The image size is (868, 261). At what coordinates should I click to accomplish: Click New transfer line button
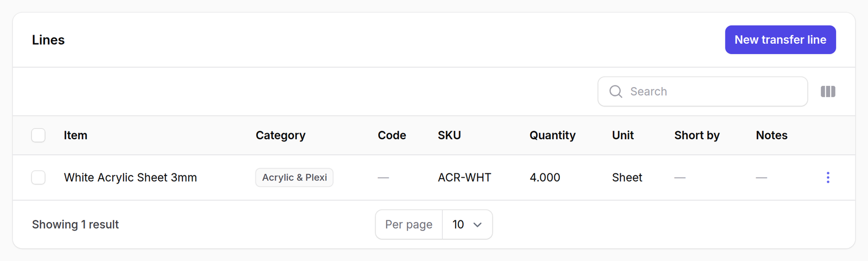780,40
